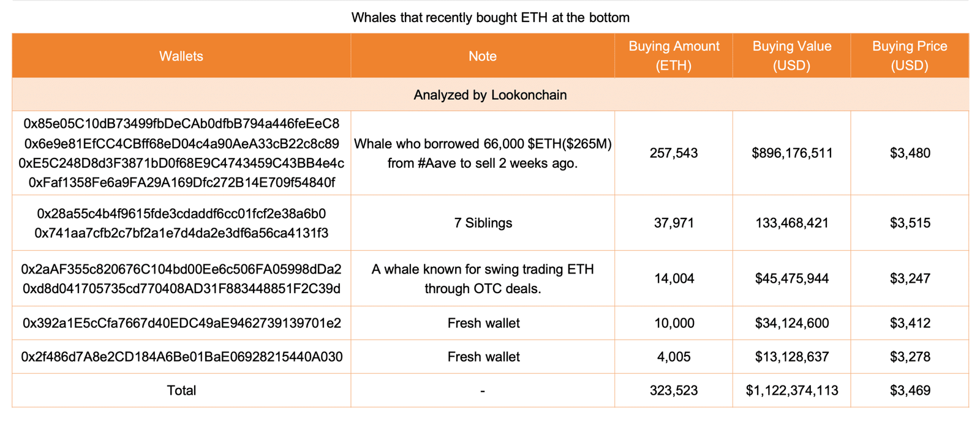
Task: Click the Analyzed by Lookonchain row
Action: [x=490, y=95]
